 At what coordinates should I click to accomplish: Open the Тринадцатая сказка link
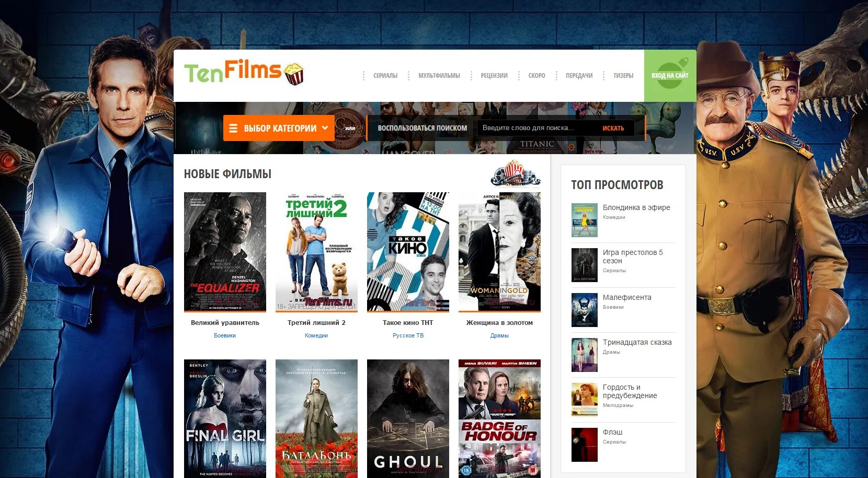point(637,342)
